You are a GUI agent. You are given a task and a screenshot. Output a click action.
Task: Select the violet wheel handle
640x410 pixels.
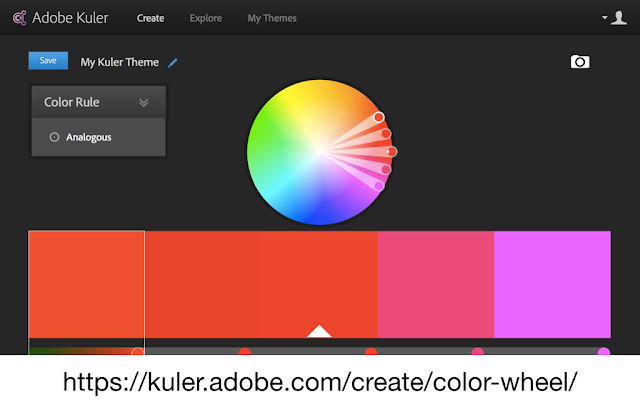click(x=379, y=186)
